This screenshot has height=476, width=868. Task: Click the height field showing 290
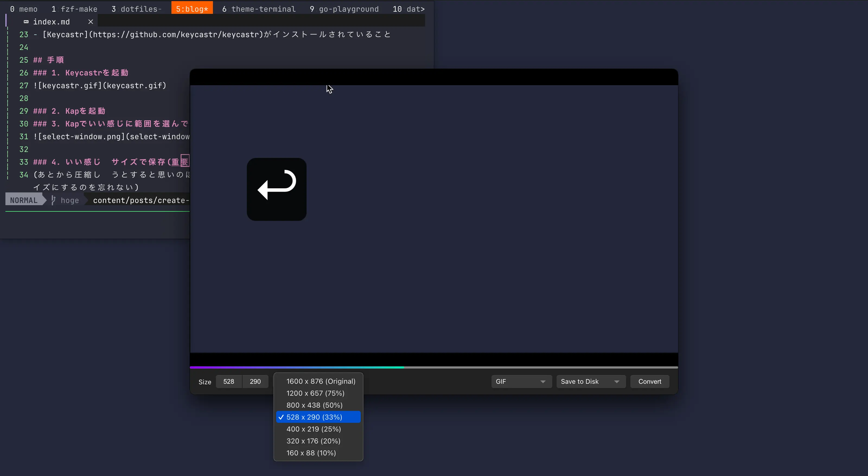click(255, 381)
